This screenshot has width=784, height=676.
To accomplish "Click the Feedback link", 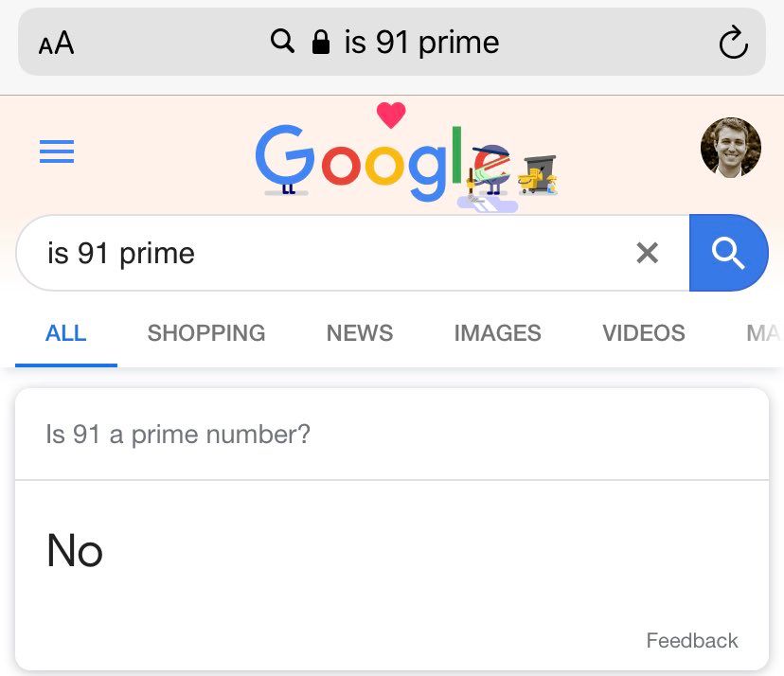I will click(692, 641).
